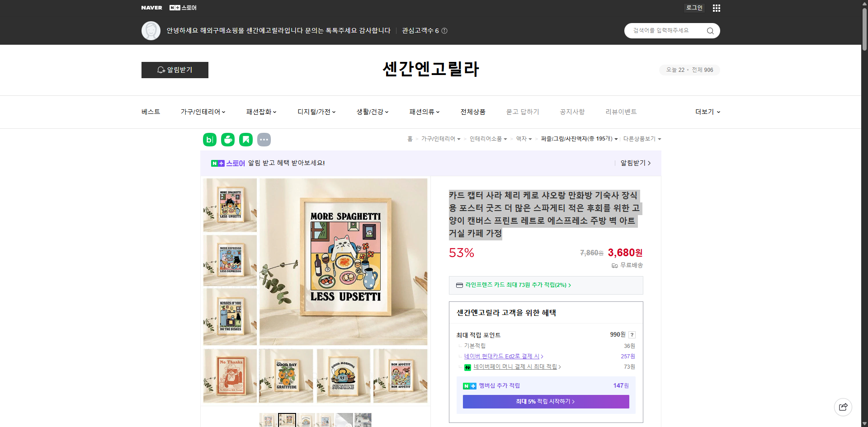The height and width of the screenshot is (427, 868).
Task: Click the floating share icon at bottom right
Action: coord(843,407)
